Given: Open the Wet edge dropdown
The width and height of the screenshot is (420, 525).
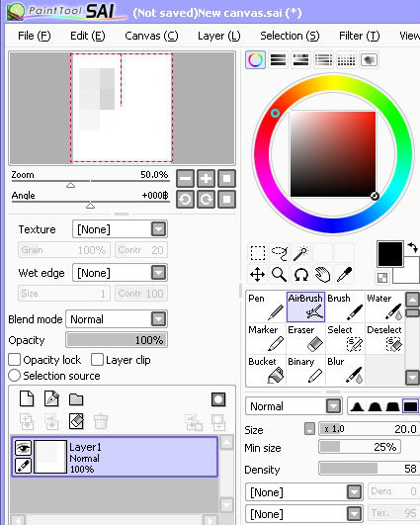Looking at the screenshot, I should [120, 273].
